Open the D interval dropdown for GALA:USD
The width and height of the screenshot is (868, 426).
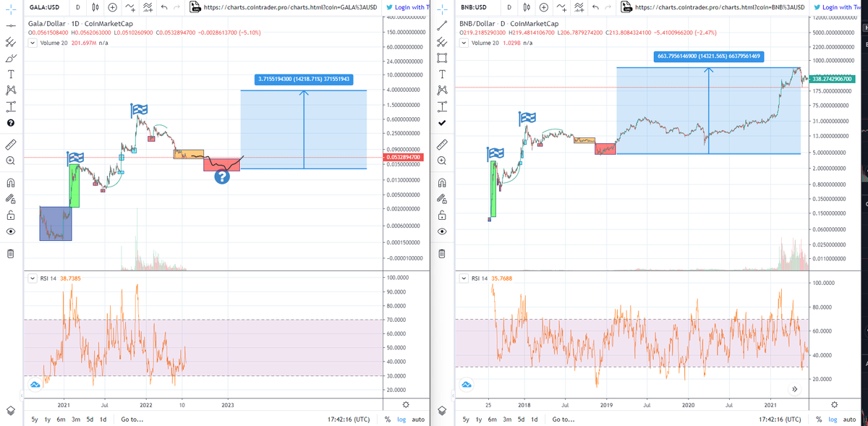click(x=77, y=7)
